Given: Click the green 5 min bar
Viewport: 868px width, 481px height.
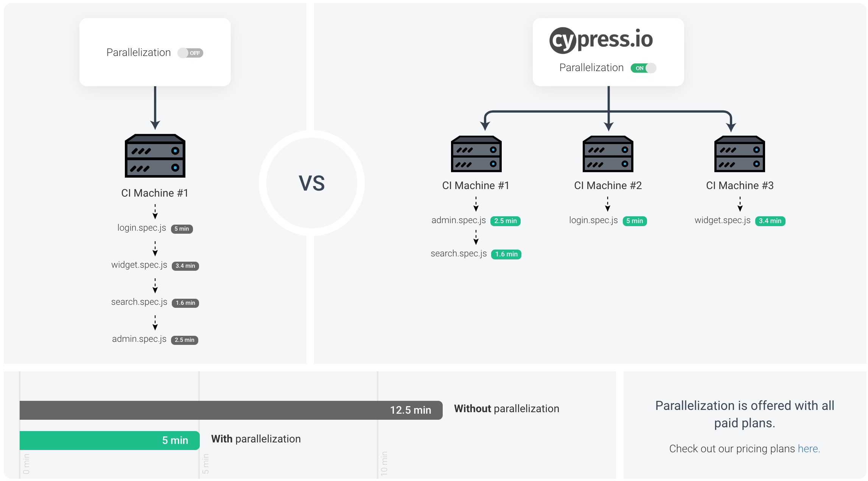Looking at the screenshot, I should coord(109,441).
